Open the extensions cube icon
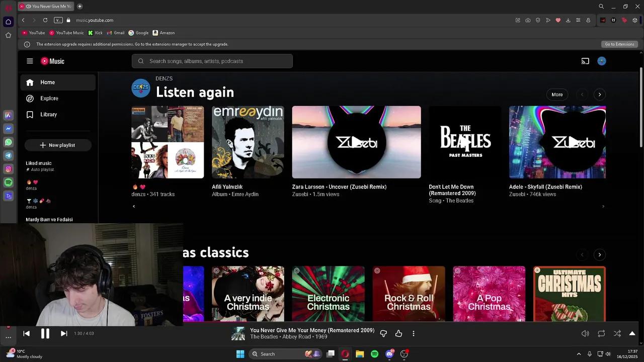This screenshot has height=362, width=644. pyautogui.click(x=635, y=20)
